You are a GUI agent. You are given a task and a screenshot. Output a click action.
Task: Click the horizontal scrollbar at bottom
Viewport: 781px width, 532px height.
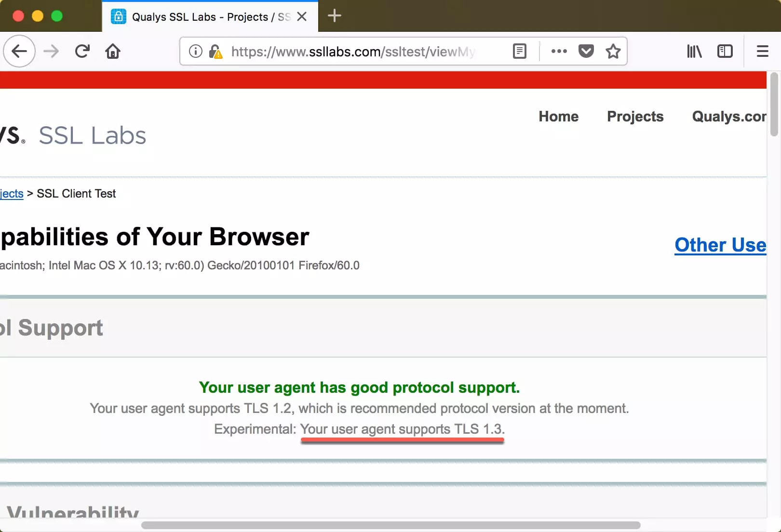pyautogui.click(x=390, y=525)
